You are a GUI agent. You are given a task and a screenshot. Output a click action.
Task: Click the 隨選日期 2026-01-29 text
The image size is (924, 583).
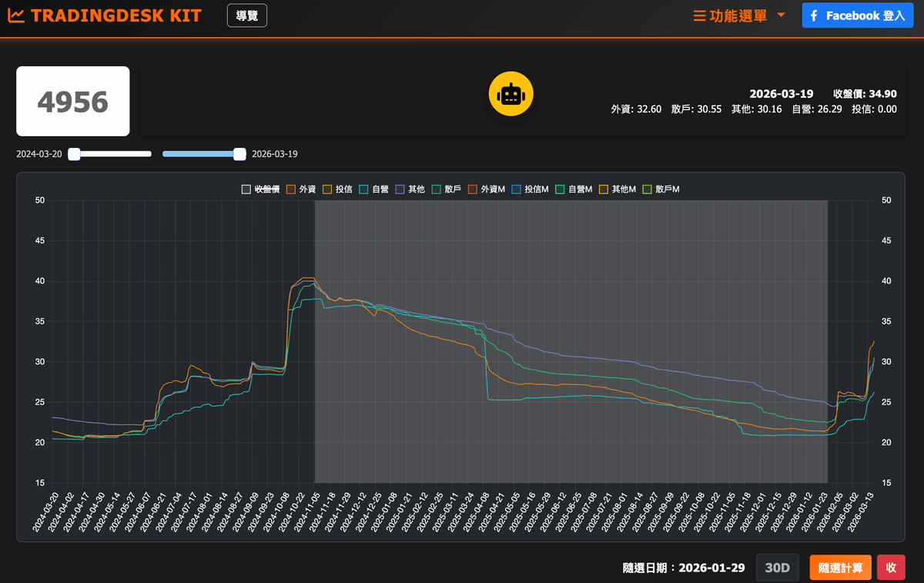(x=684, y=568)
